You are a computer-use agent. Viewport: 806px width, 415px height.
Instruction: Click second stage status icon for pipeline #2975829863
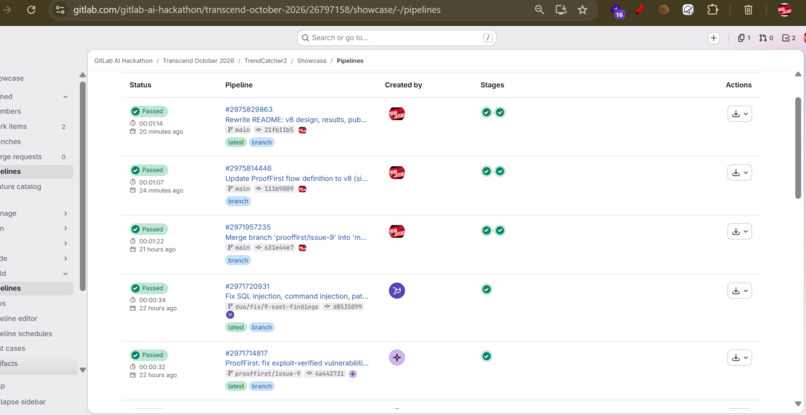point(500,112)
